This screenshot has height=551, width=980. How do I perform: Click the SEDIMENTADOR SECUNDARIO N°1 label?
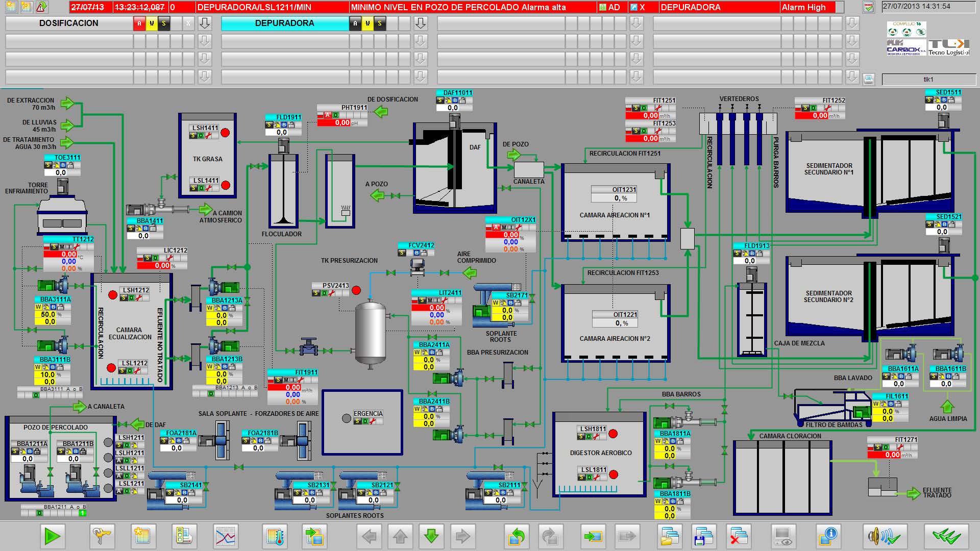point(829,169)
